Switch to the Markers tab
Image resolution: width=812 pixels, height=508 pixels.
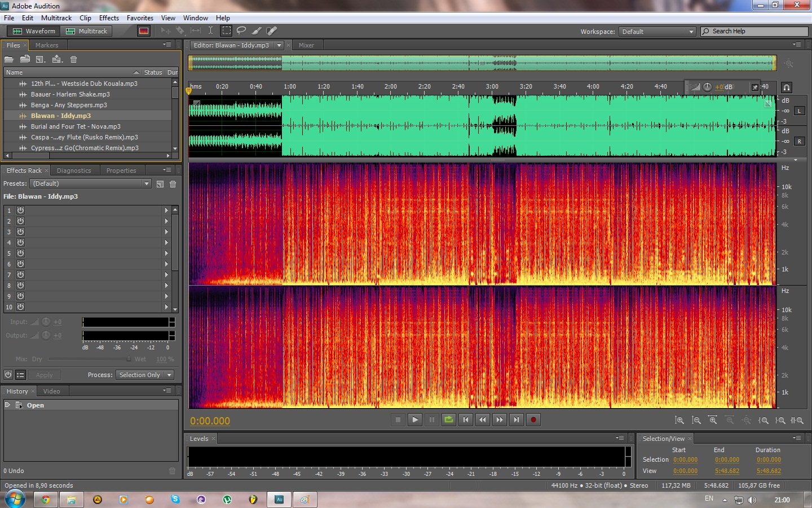point(47,45)
